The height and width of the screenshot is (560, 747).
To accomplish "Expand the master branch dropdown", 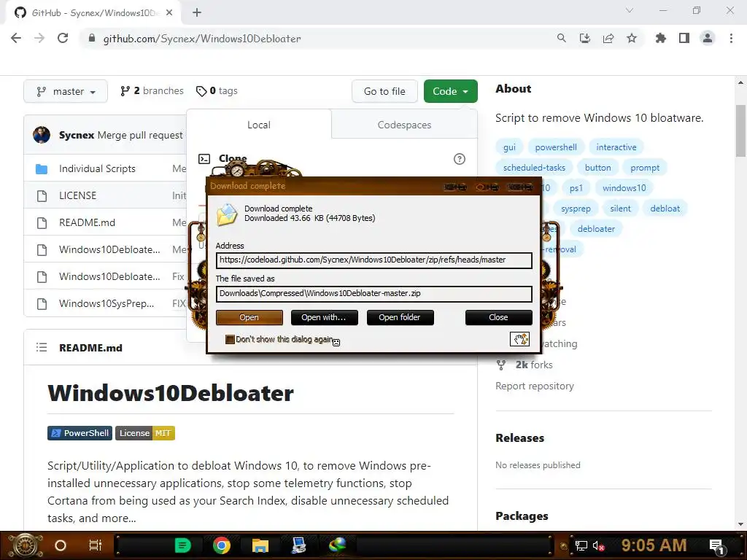I will click(66, 91).
